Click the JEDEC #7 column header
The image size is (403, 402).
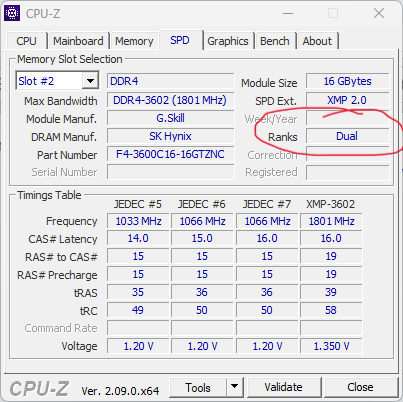tap(267, 204)
